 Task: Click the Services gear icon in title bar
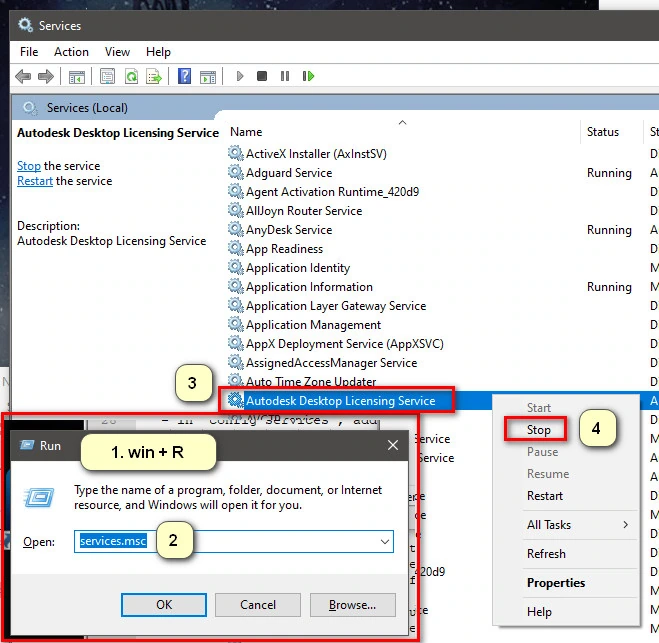[25, 25]
